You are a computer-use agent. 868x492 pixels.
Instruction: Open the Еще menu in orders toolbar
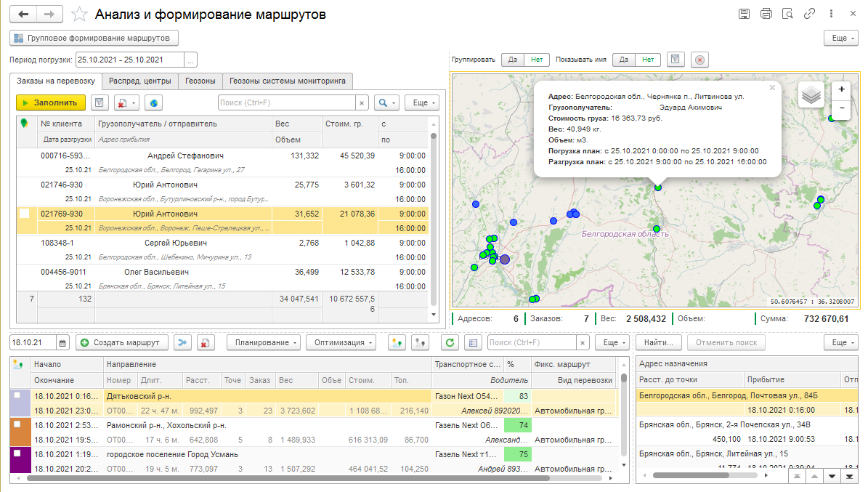(x=421, y=103)
